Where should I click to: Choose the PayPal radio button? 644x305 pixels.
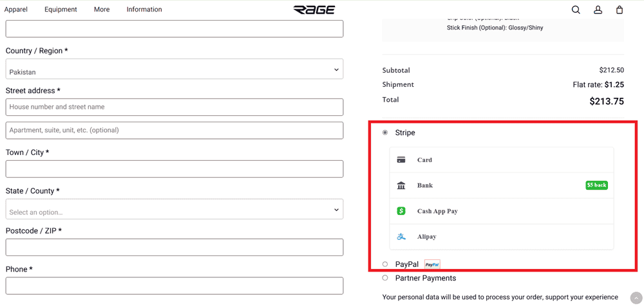point(385,264)
